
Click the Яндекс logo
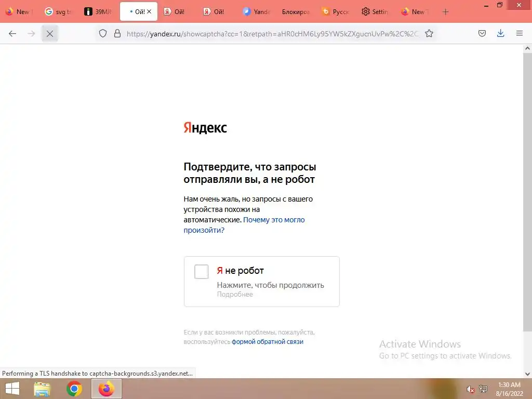point(205,128)
